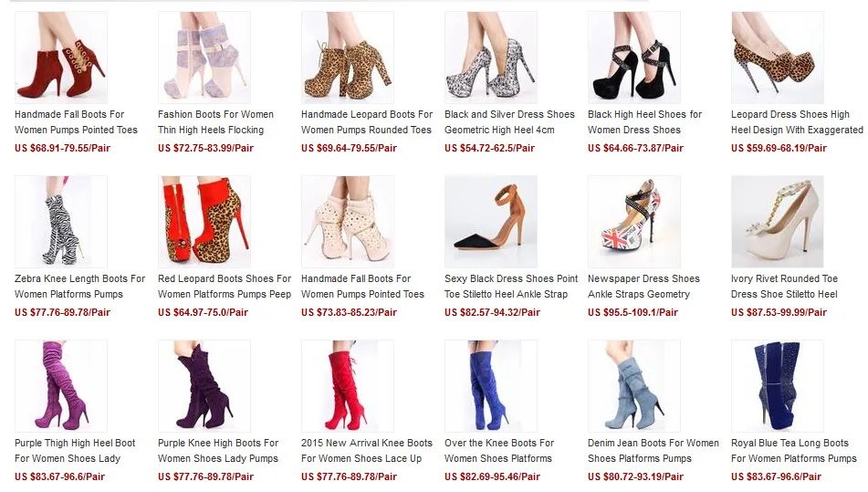Click the US $95.5-109.1/Pair price
Image resolution: width=868 pixels, height=492 pixels.
tap(633, 312)
